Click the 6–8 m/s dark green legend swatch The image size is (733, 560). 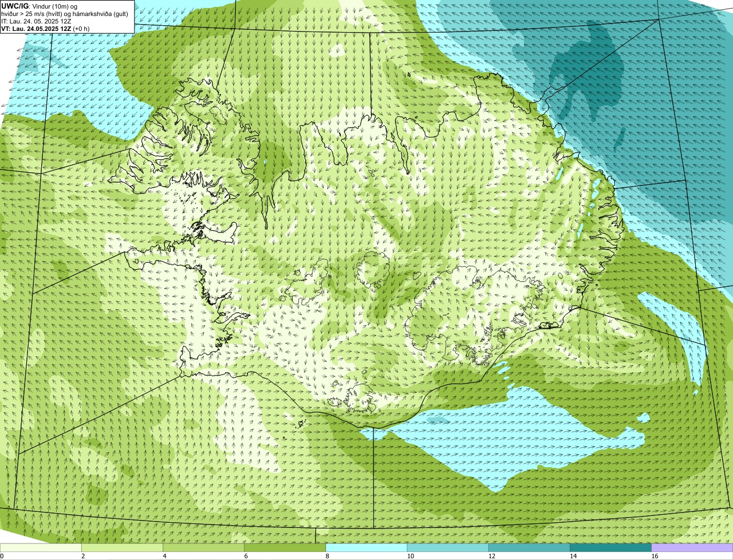(x=285, y=547)
